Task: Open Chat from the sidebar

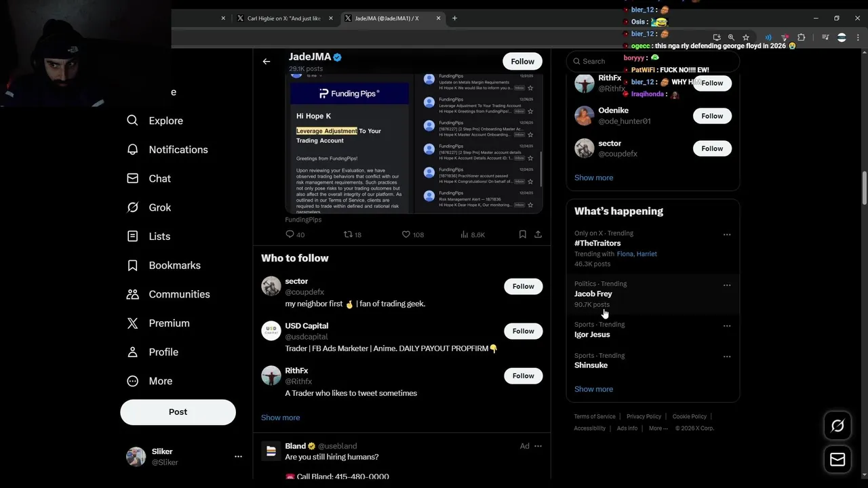Action: pos(149,178)
